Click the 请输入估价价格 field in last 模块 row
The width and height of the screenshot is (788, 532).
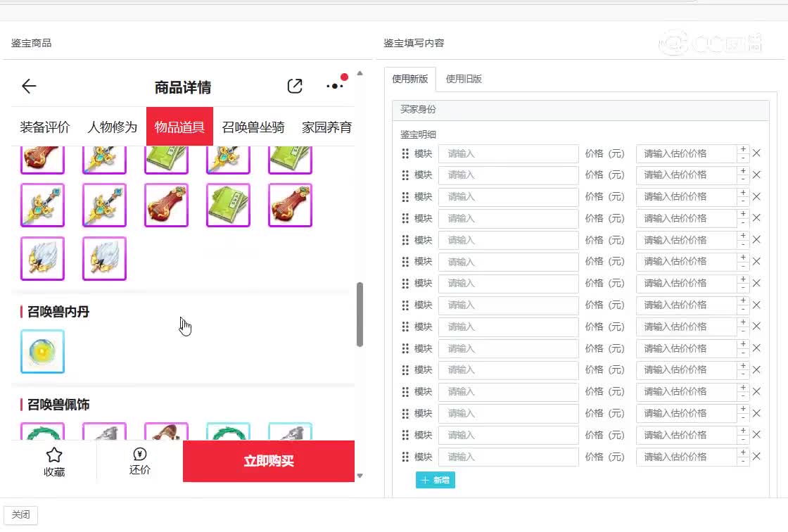pos(687,457)
